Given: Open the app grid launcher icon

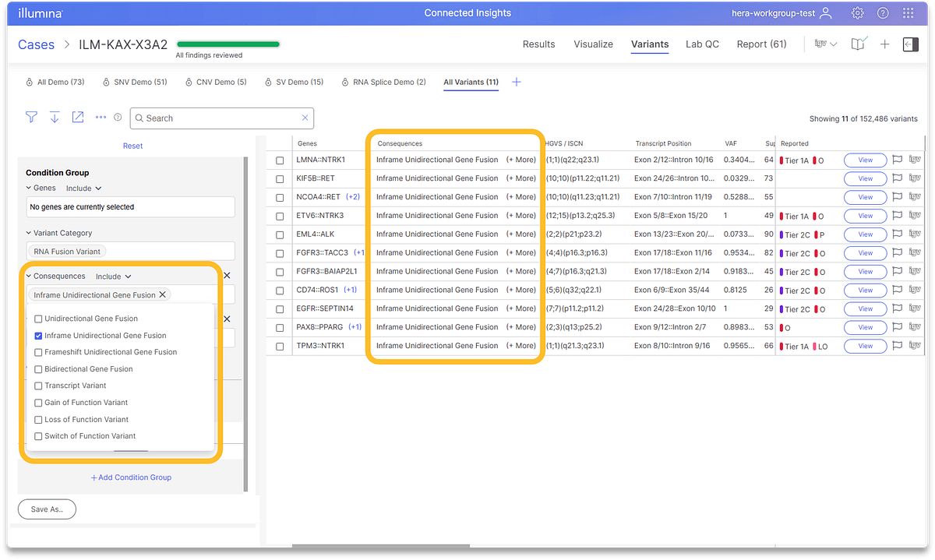Looking at the screenshot, I should (908, 13).
